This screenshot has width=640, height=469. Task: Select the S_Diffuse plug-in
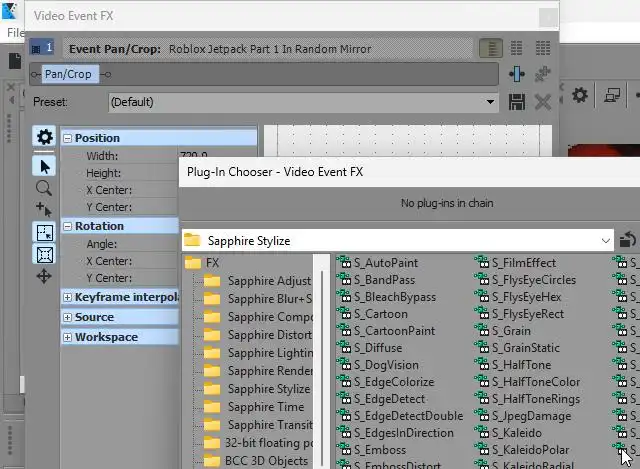[370, 348]
